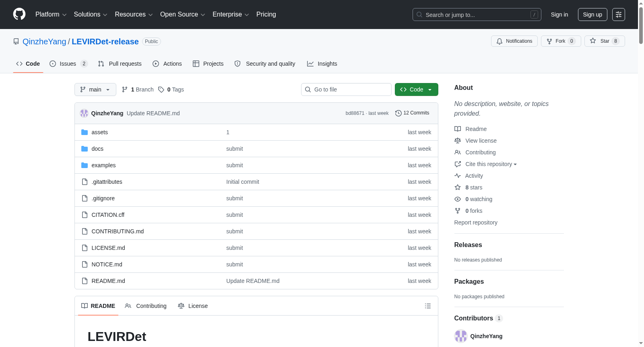This screenshot has width=644, height=347.
Task: Click the assets folder icon
Action: (x=85, y=132)
